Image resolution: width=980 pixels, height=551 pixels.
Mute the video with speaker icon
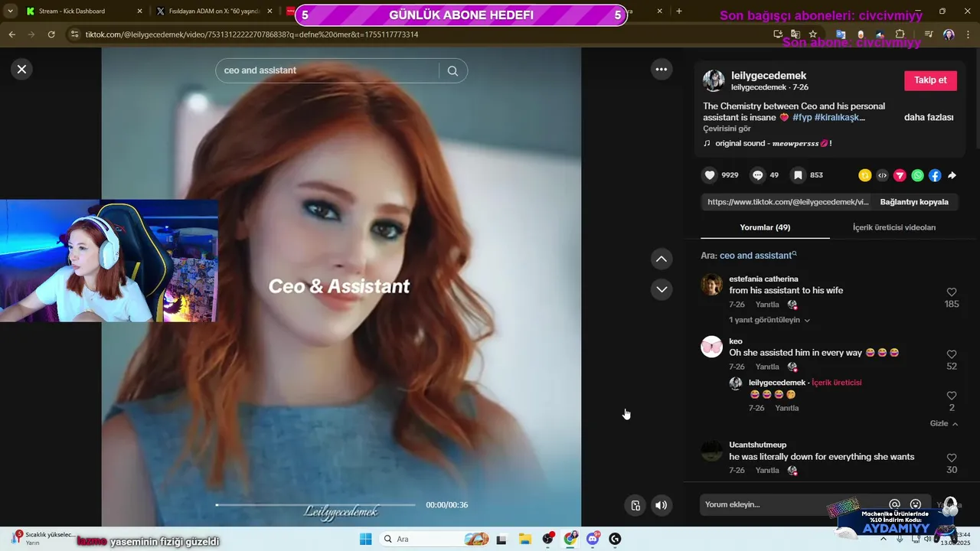(x=661, y=505)
